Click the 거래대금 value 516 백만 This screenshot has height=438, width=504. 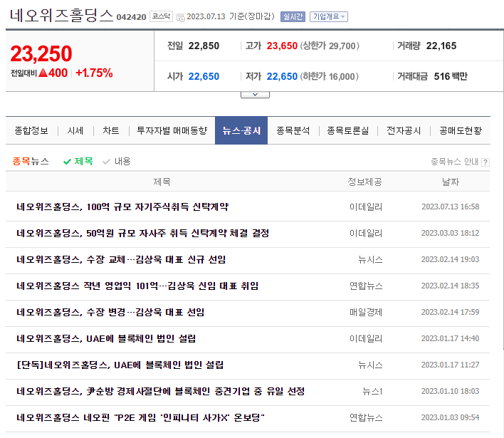(451, 76)
